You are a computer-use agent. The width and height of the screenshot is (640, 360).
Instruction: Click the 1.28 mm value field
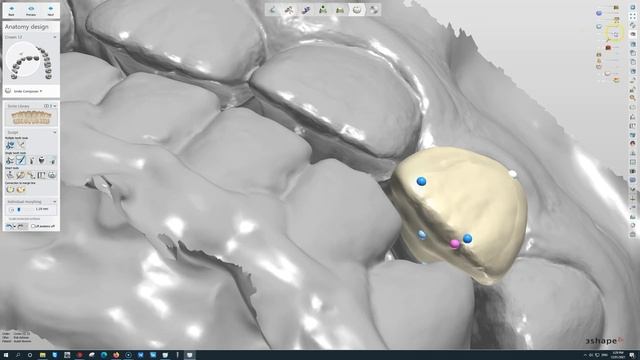pyautogui.click(x=42, y=209)
